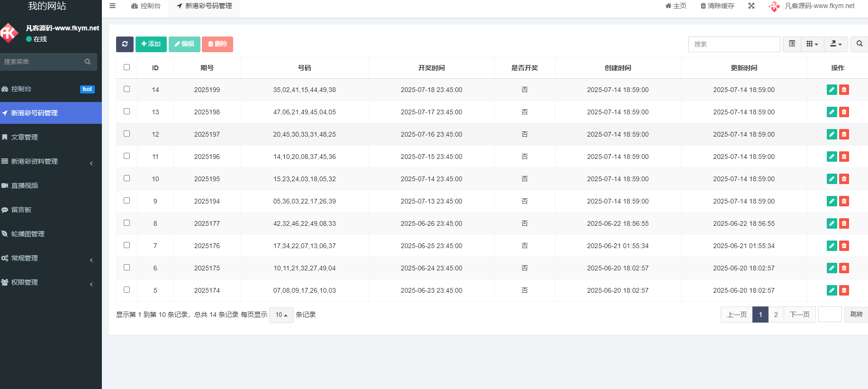Open page size dropdown showing 10
This screenshot has height=389, width=868.
tap(281, 315)
